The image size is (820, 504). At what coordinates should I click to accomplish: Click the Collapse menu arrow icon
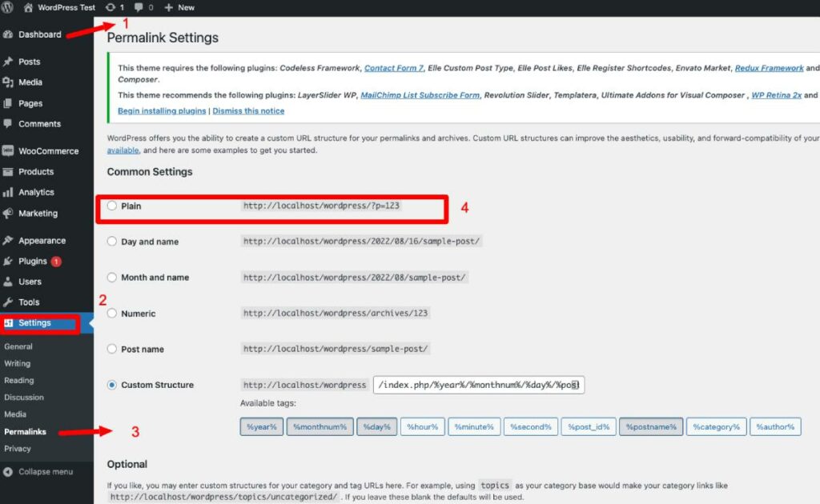pyautogui.click(x=8, y=472)
